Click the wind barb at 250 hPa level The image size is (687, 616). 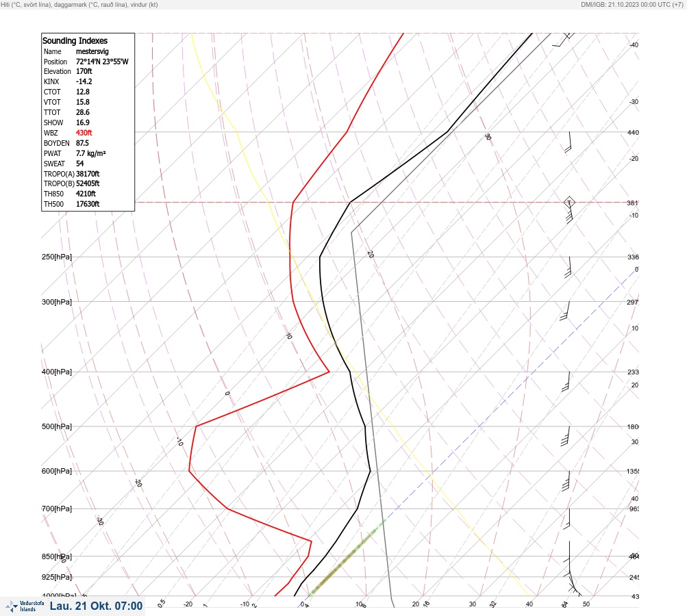568,267
